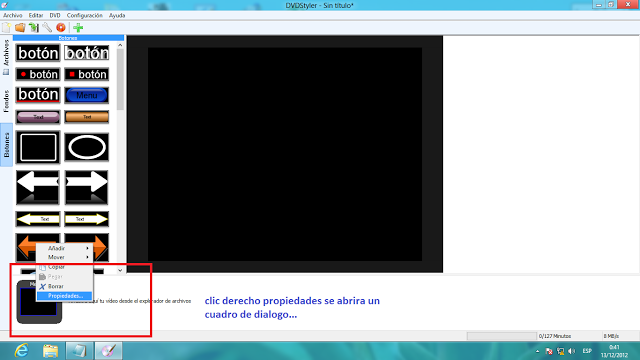Choose the red square 'botón' style
The height and width of the screenshot is (360, 640).
click(87, 74)
